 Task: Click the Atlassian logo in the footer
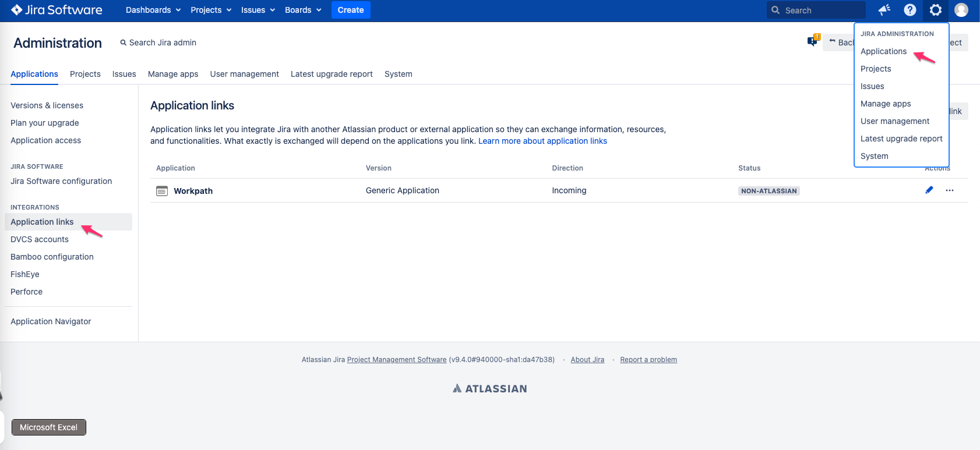[x=490, y=388]
